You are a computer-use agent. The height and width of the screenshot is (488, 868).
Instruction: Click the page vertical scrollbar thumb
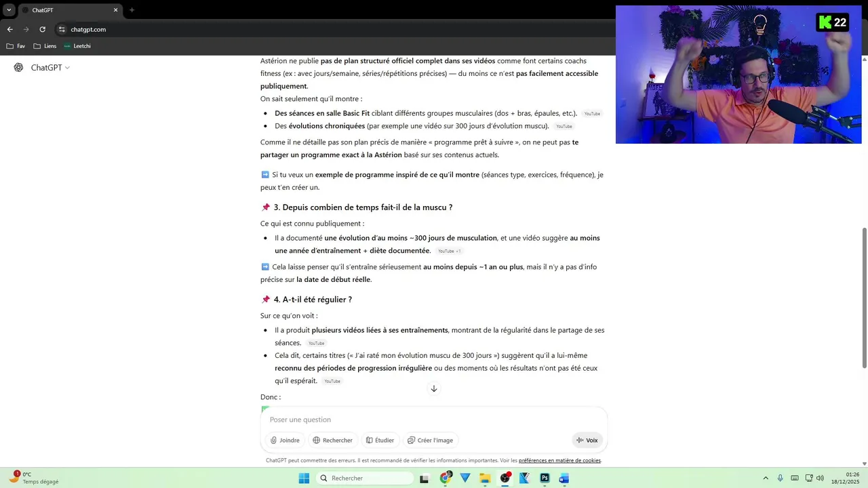click(864, 298)
